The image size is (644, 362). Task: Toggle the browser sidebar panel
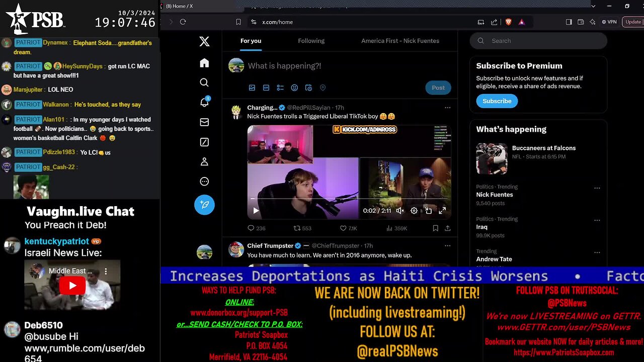569,22
